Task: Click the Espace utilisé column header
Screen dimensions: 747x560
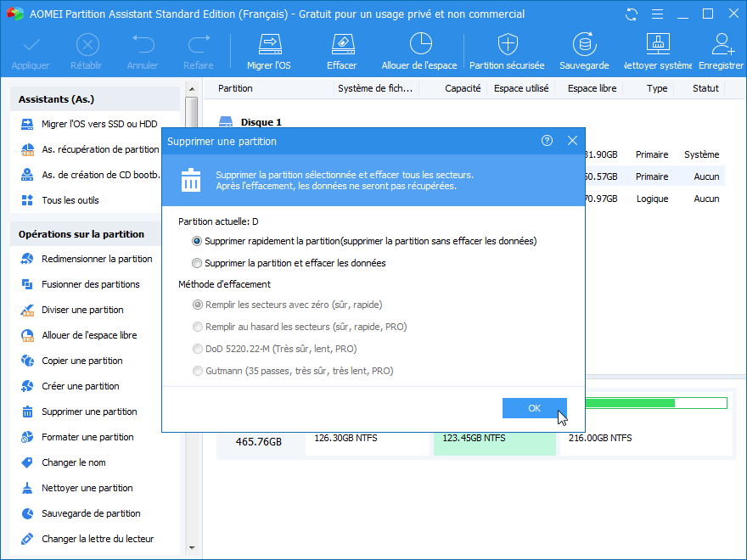Action: [x=521, y=88]
